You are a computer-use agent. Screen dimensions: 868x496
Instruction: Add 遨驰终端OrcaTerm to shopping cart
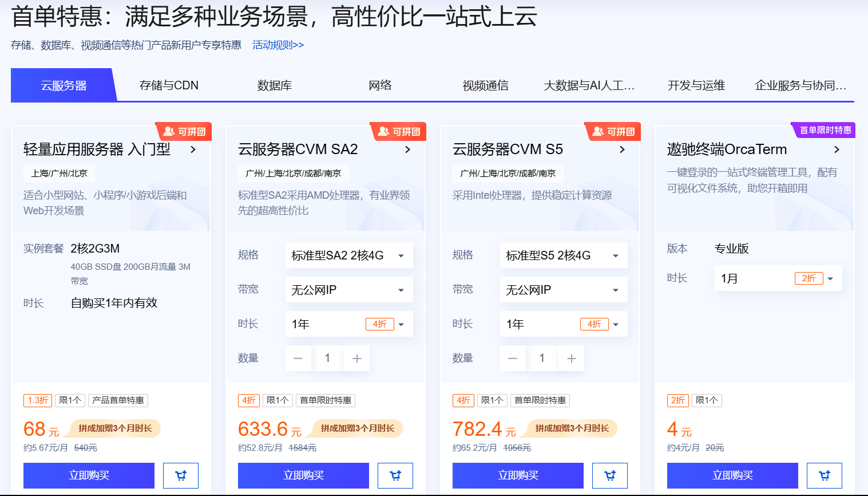pyautogui.click(x=825, y=475)
